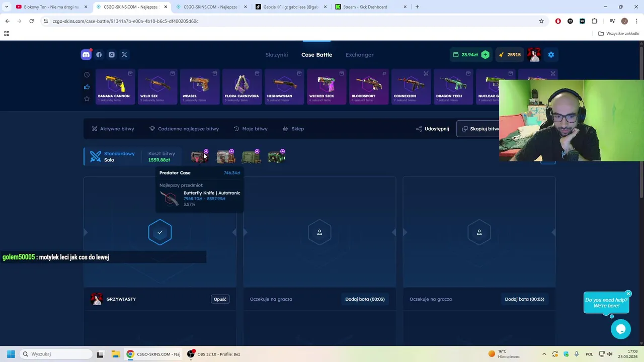This screenshot has width=644, height=362.
Task: Switch to Moje bitwy tab
Action: click(251, 129)
